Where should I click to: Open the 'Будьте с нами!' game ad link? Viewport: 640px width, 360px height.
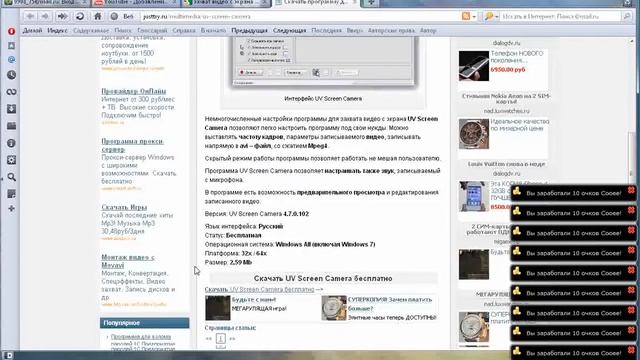pos(254,300)
